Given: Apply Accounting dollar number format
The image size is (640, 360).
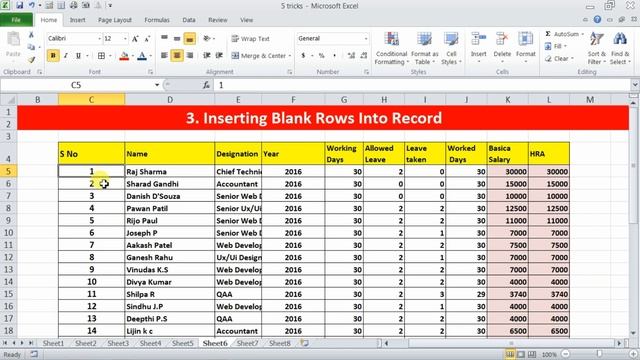Looking at the screenshot, I should pyautogui.click(x=303, y=55).
